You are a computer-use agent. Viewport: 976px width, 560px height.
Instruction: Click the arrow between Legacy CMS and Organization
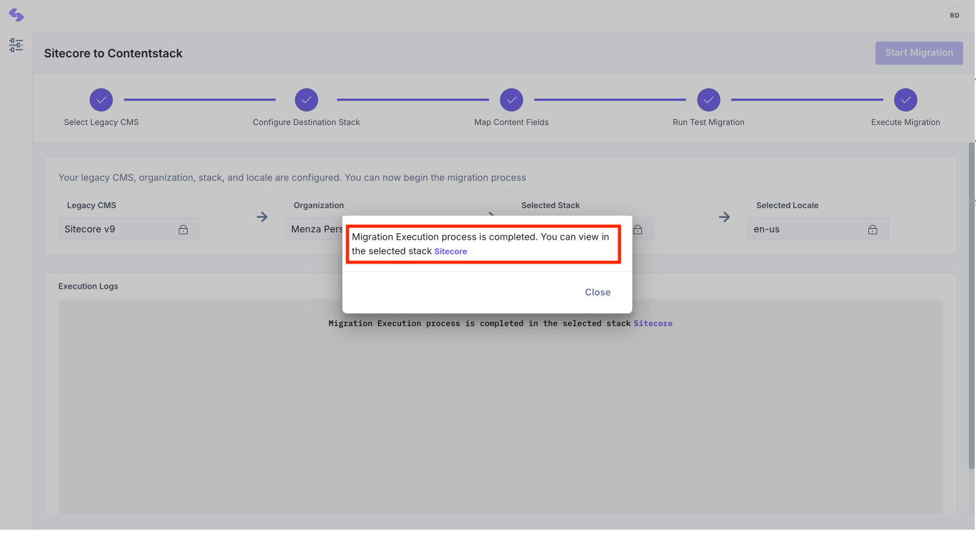click(x=262, y=217)
